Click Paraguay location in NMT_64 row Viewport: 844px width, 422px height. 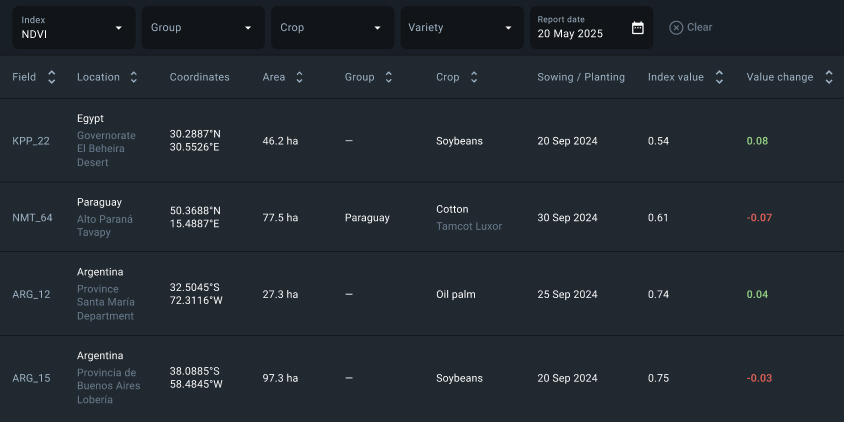click(x=100, y=202)
